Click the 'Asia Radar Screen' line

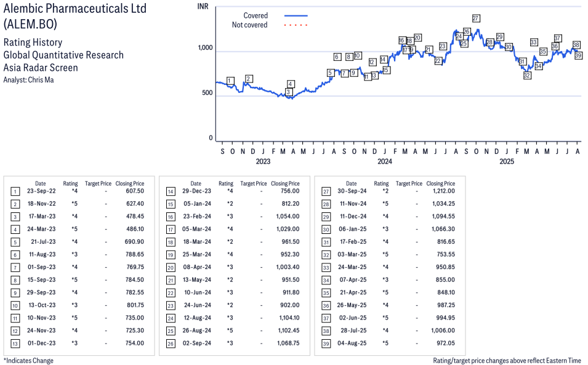click(41, 68)
